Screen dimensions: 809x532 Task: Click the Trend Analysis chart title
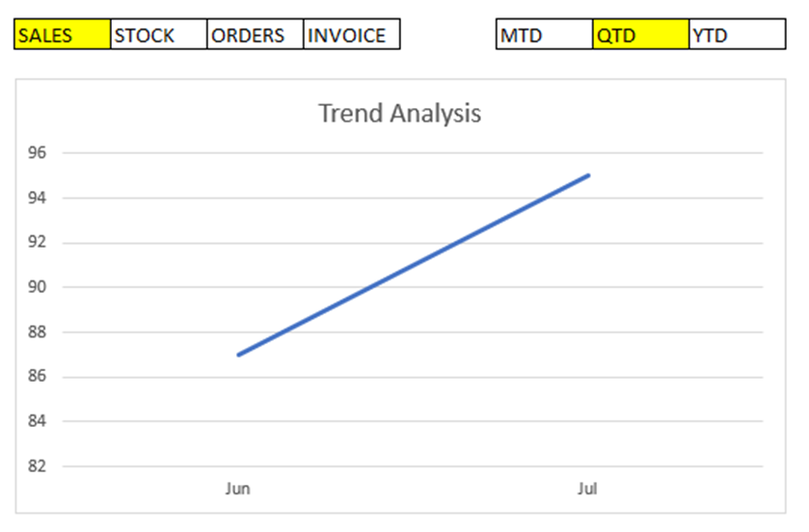tap(400, 114)
